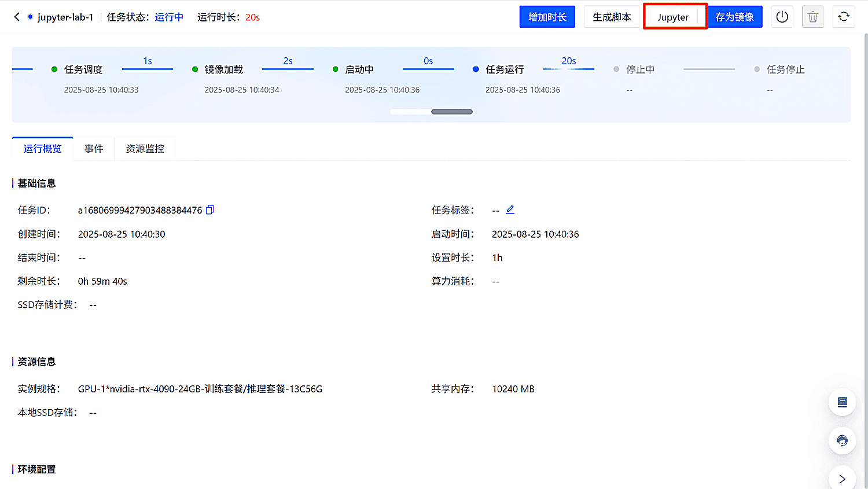
Task: Open the 资源监控 tab
Action: click(x=145, y=149)
